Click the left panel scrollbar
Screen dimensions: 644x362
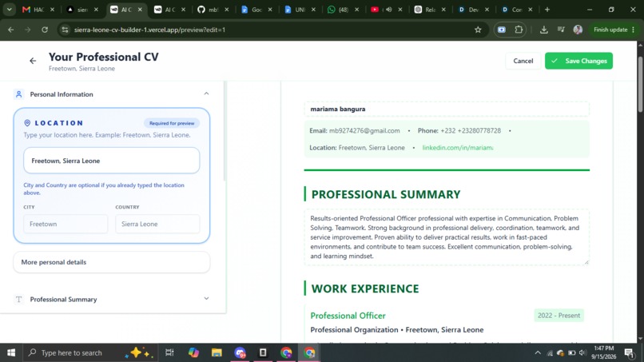click(x=225, y=132)
